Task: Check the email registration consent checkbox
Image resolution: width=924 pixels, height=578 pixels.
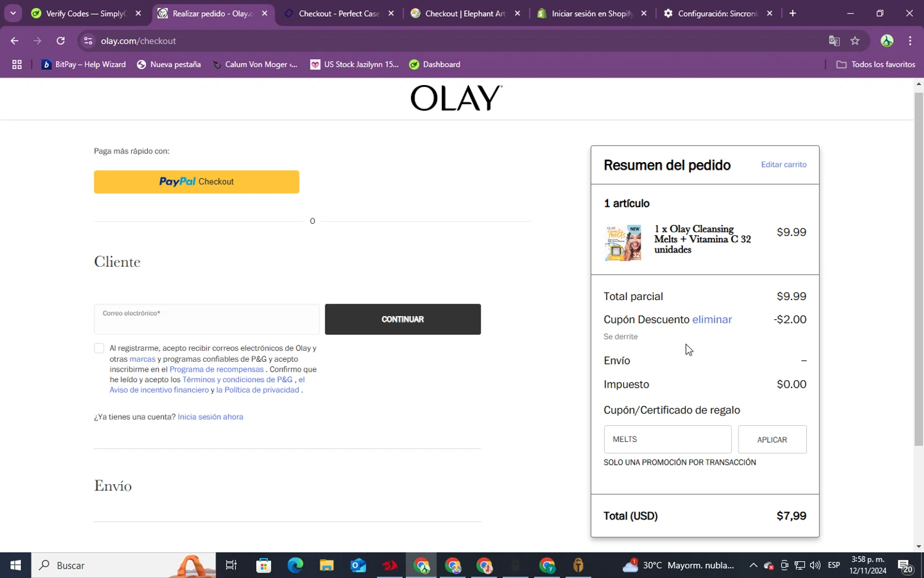Action: [x=99, y=348]
